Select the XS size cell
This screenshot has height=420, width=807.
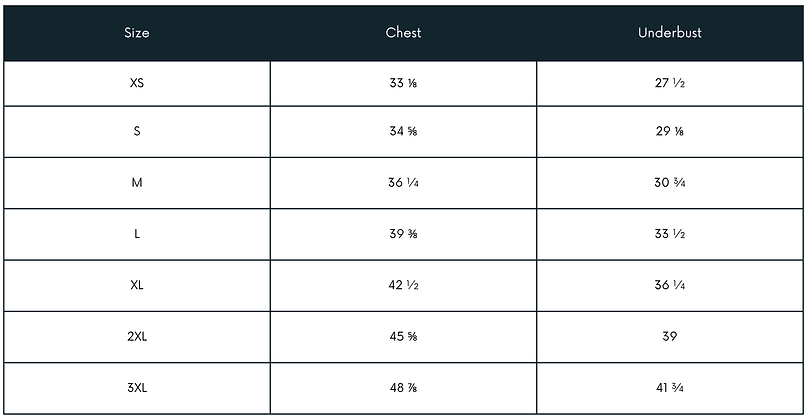pos(137,83)
